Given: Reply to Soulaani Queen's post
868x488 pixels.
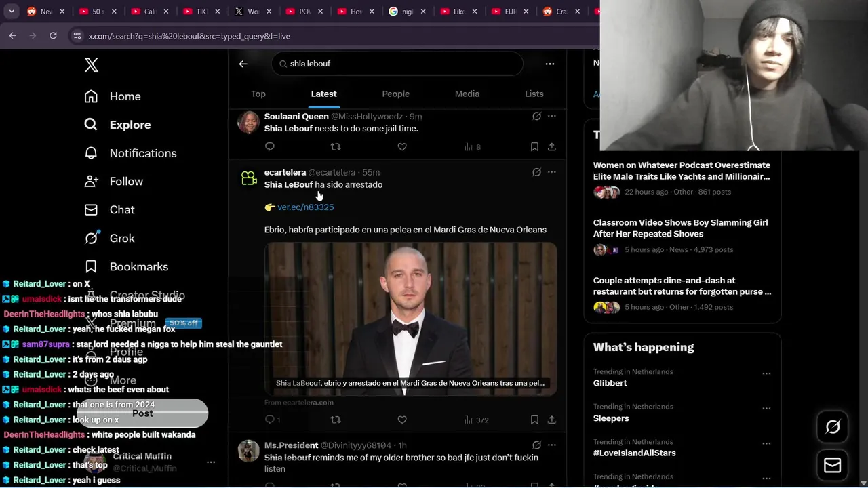Looking at the screenshot, I should (x=270, y=146).
